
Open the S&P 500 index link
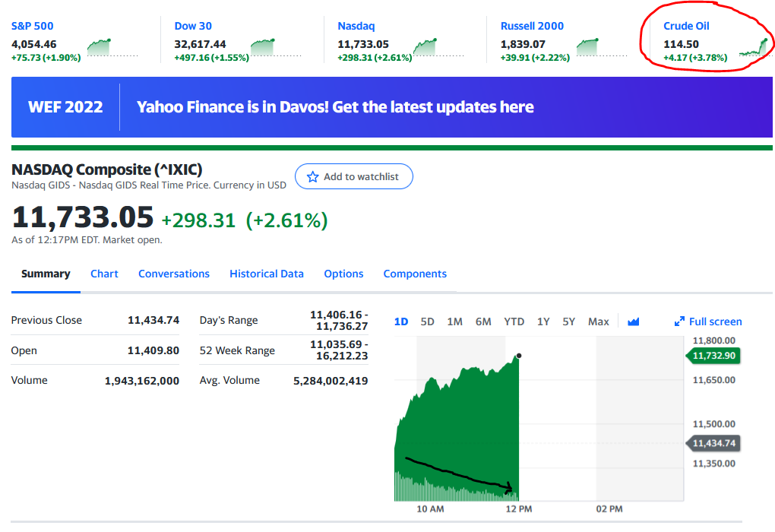32,26
